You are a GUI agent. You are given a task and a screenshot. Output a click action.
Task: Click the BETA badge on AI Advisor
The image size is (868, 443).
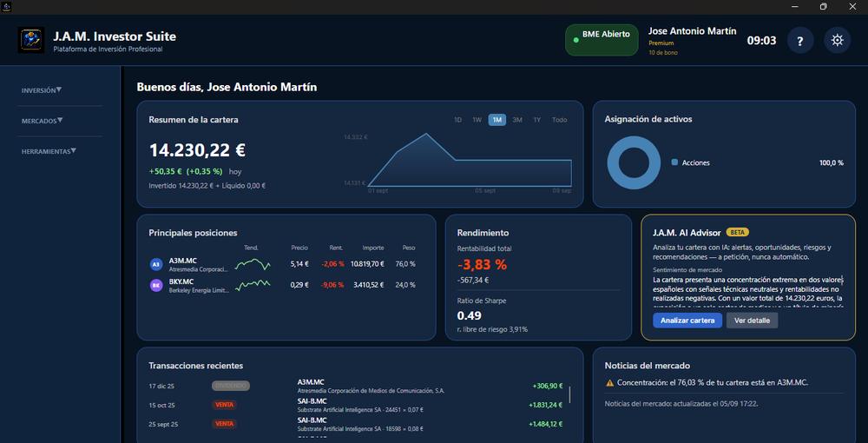(x=737, y=233)
